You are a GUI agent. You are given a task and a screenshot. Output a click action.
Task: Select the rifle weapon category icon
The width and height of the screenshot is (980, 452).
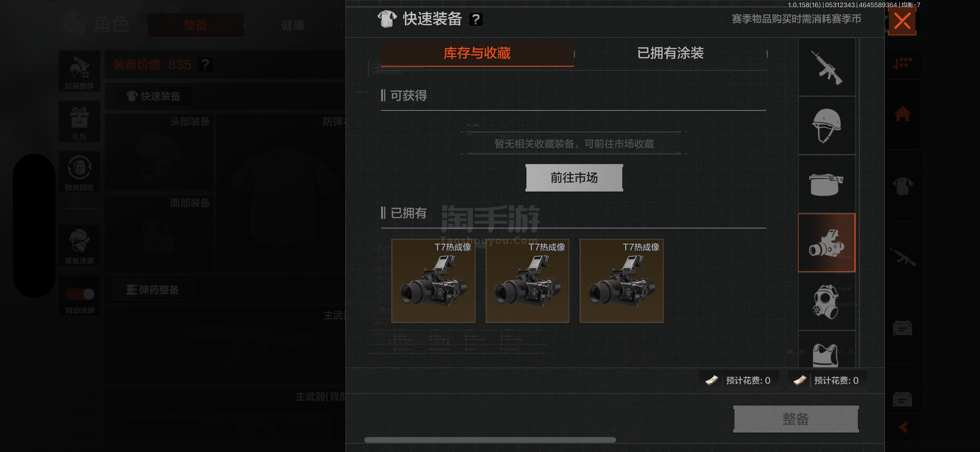[827, 67]
